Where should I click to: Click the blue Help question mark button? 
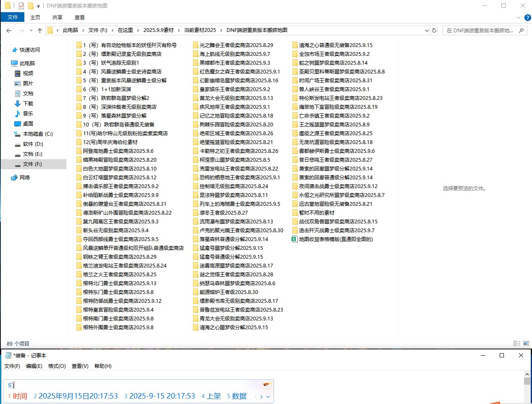[x=528, y=17]
